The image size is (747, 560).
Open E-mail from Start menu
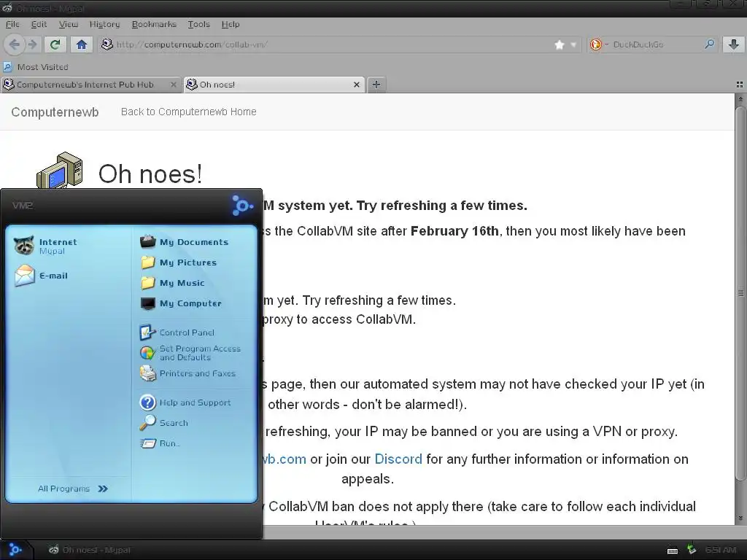pyautogui.click(x=41, y=276)
